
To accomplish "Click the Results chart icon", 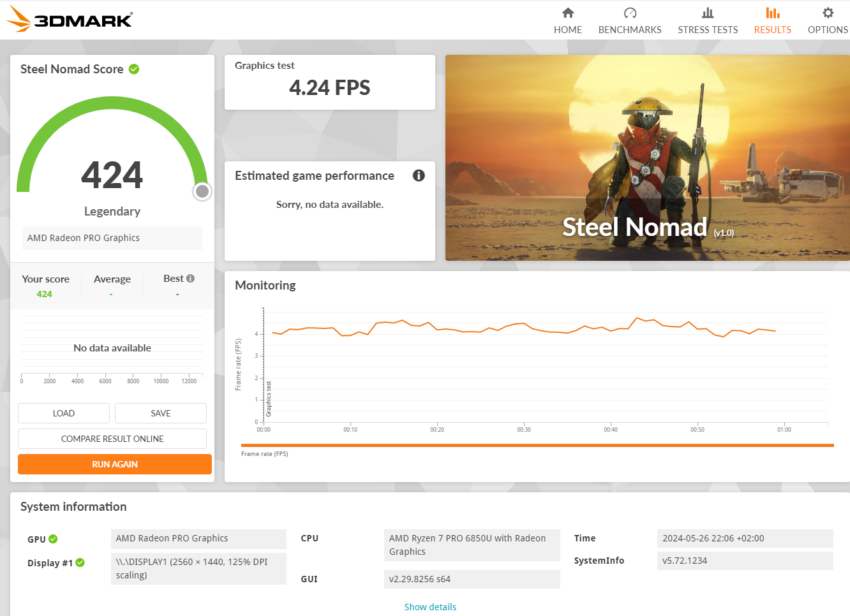I will click(x=773, y=13).
